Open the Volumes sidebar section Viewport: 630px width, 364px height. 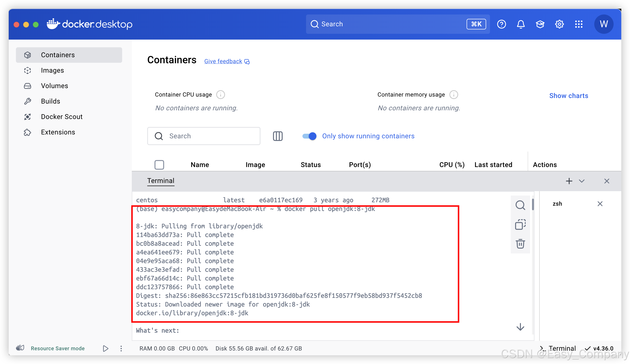(69, 86)
